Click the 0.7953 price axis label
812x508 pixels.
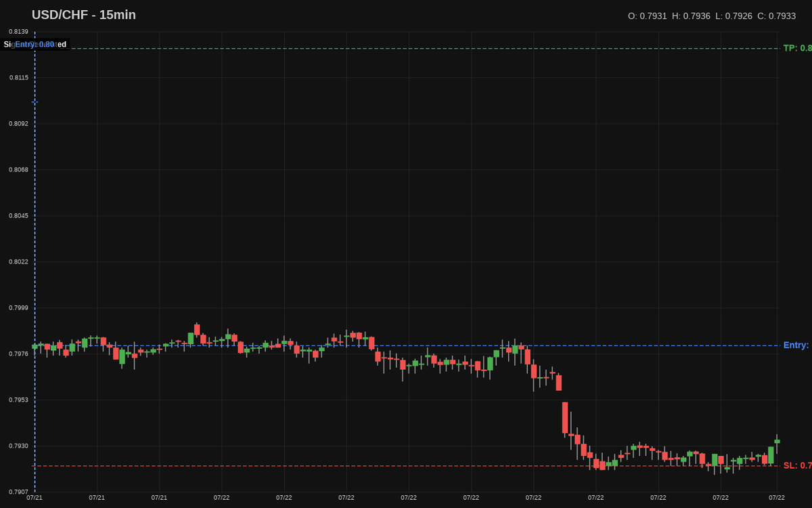(18, 400)
